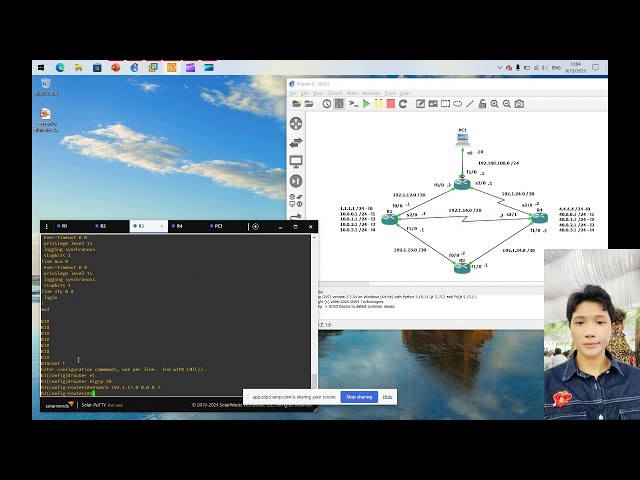Show hidden tray icons chevron

pos(500,68)
